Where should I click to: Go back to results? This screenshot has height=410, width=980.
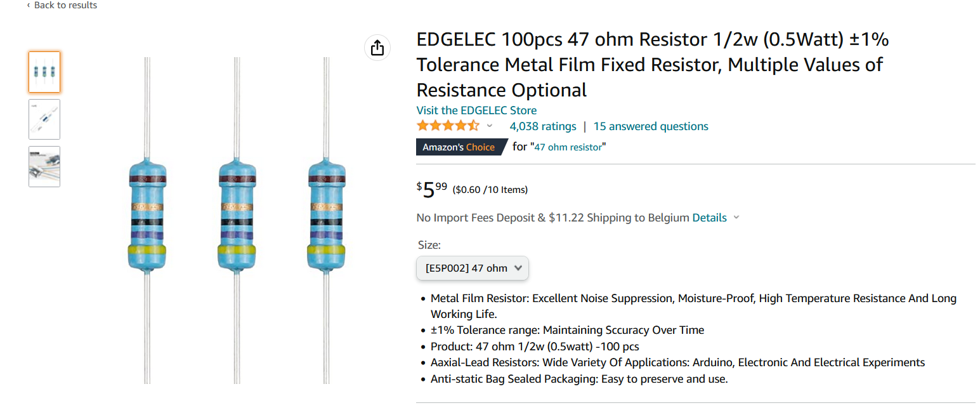(x=62, y=5)
